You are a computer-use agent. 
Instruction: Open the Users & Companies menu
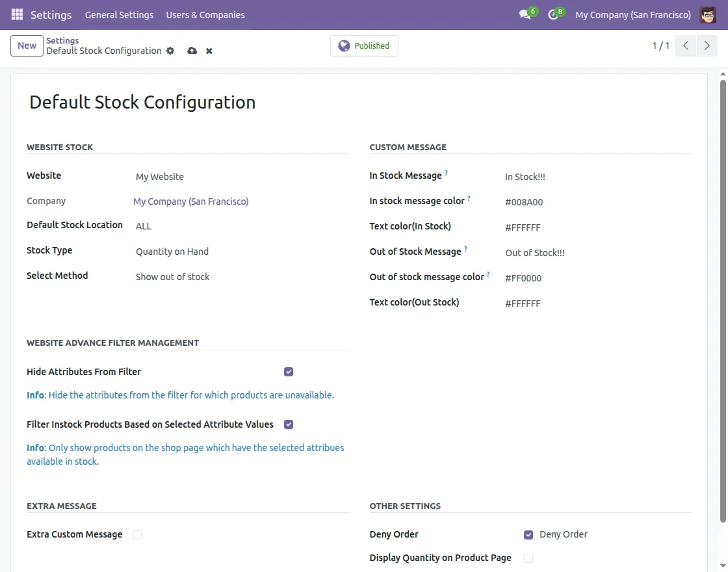pyautogui.click(x=205, y=14)
